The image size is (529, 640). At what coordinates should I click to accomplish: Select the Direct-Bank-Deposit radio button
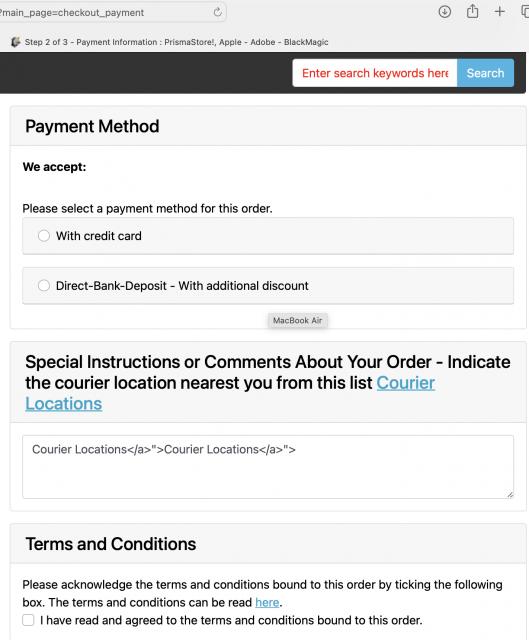coord(44,286)
